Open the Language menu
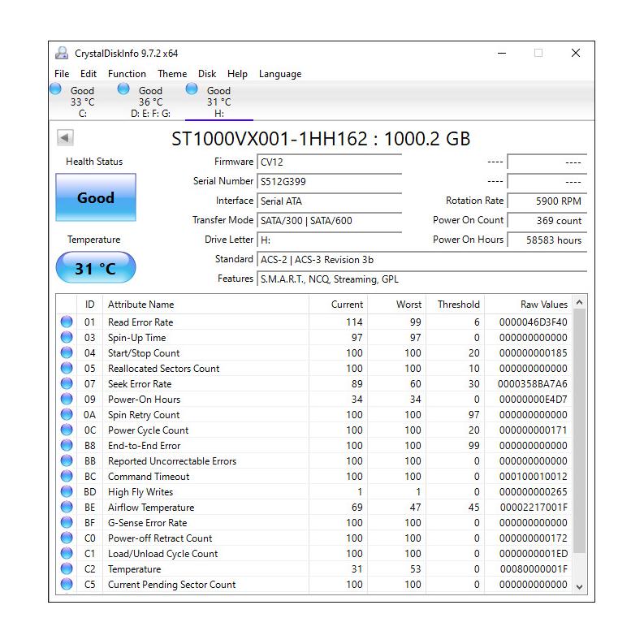The width and height of the screenshot is (644, 644). pos(279,74)
